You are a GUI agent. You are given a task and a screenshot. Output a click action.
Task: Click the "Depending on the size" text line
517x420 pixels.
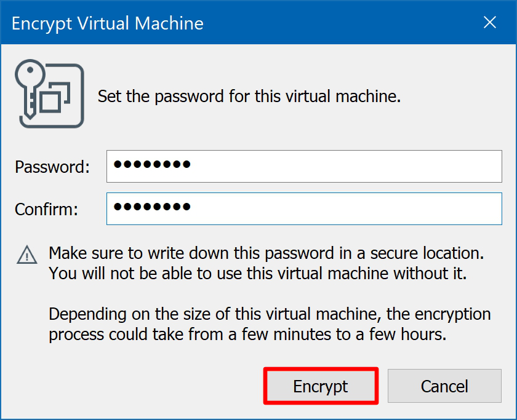click(270, 314)
